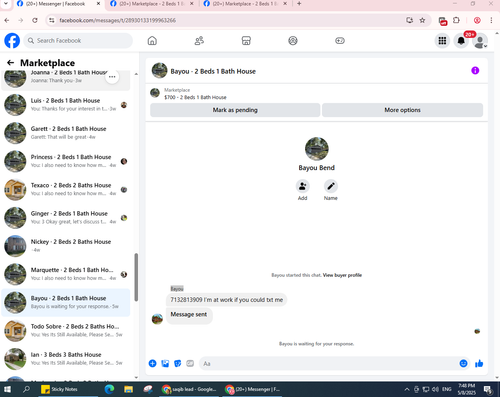Image resolution: width=500 pixels, height=397 pixels.
Task: Switch to the third Marketplace tab
Action: pos(245,4)
